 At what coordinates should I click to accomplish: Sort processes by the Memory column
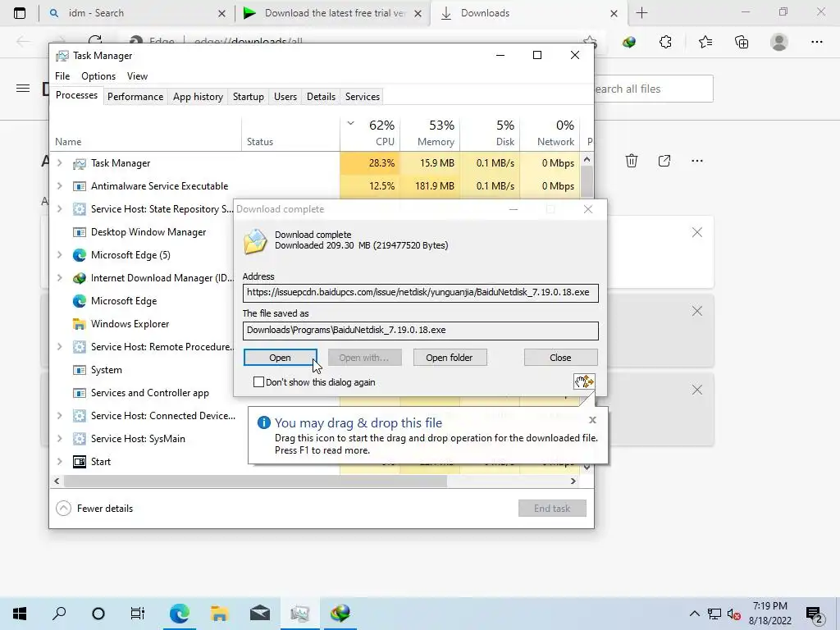[430, 133]
